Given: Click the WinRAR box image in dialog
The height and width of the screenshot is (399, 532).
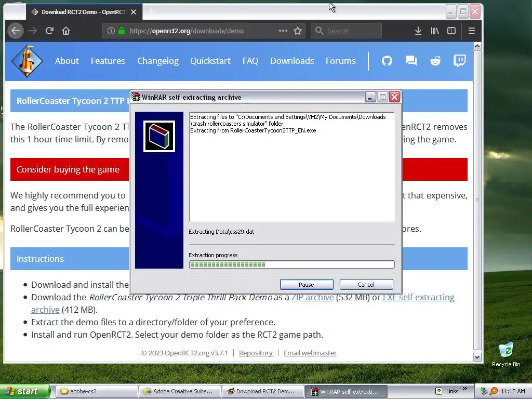Looking at the screenshot, I should coord(159,137).
